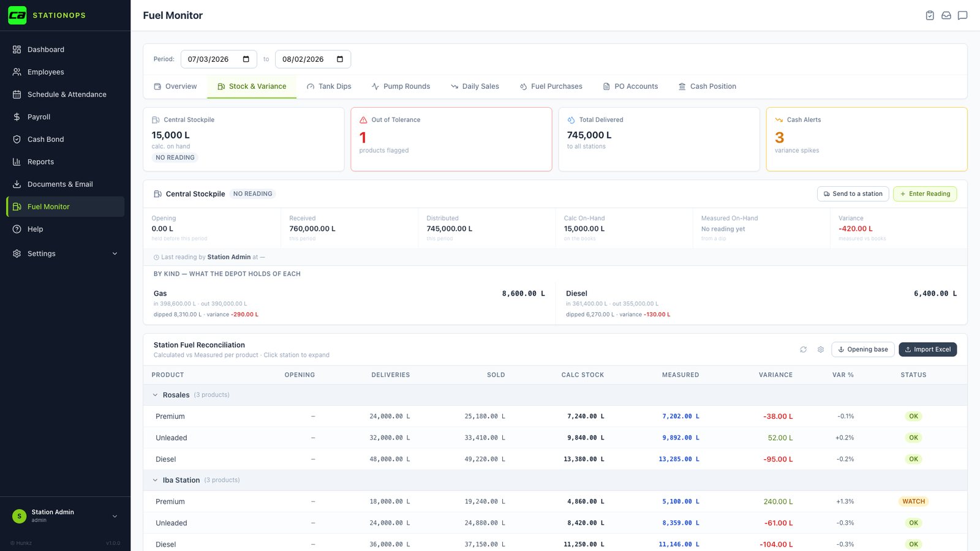
Task: Click the Fuel Monitor pump icon in sidebar
Action: pyautogui.click(x=17, y=207)
